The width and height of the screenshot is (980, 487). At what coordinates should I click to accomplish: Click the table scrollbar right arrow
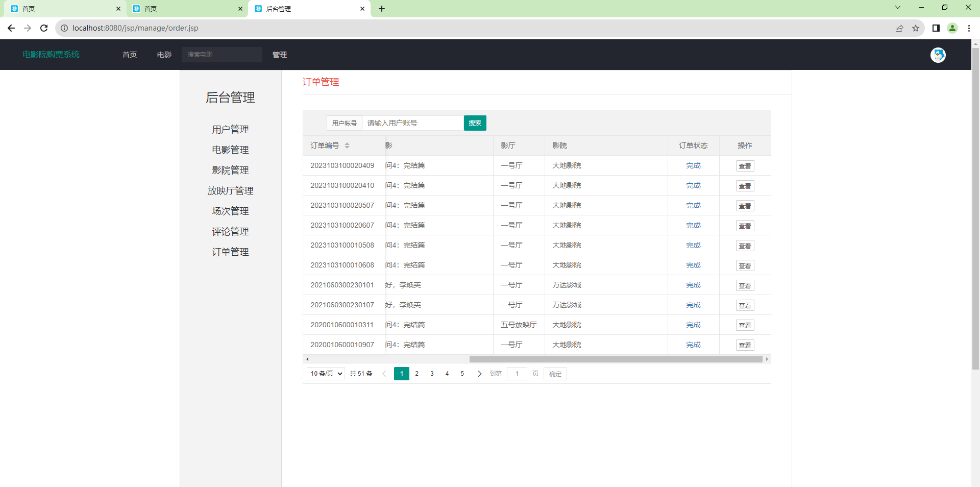767,359
